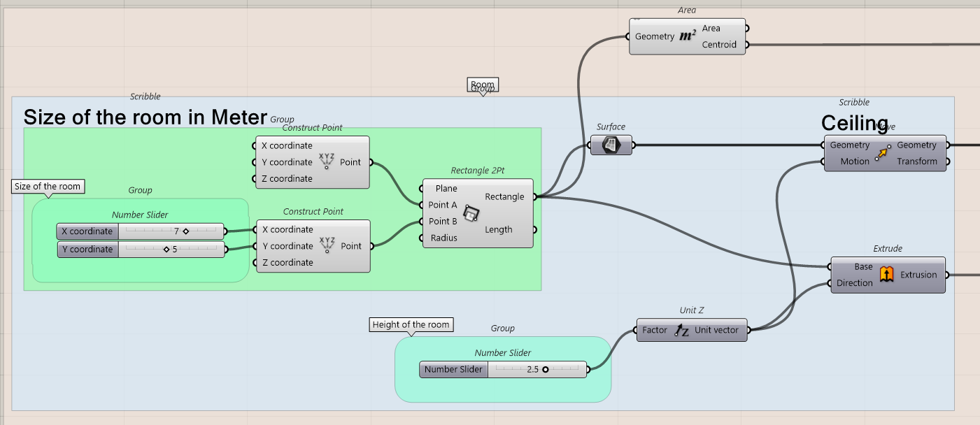Click the lower Construct Point XYZ icon
The image size is (980, 425).
click(327, 246)
